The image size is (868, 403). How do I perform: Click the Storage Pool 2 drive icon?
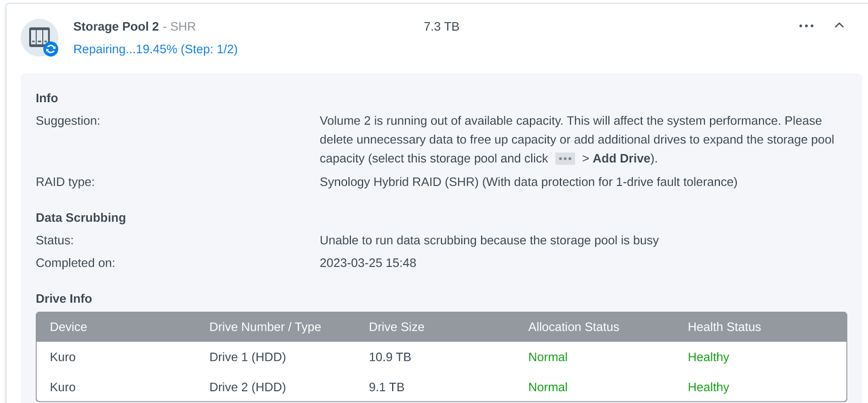pos(40,37)
